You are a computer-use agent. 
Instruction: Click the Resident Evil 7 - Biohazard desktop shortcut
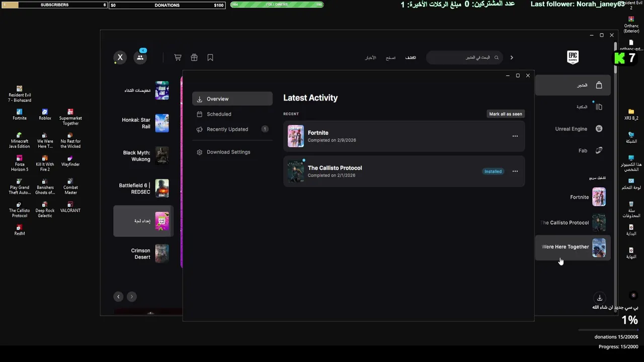pyautogui.click(x=20, y=94)
